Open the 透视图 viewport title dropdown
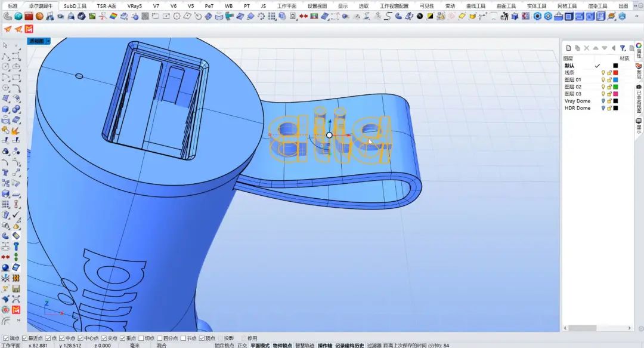The image size is (644, 348). [48, 41]
